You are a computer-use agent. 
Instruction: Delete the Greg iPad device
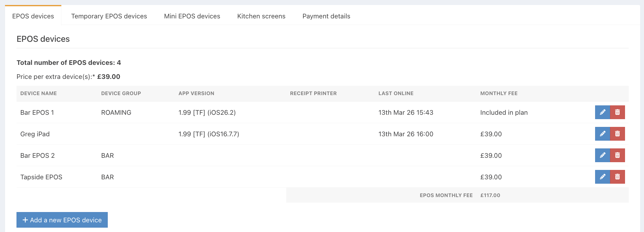click(617, 134)
